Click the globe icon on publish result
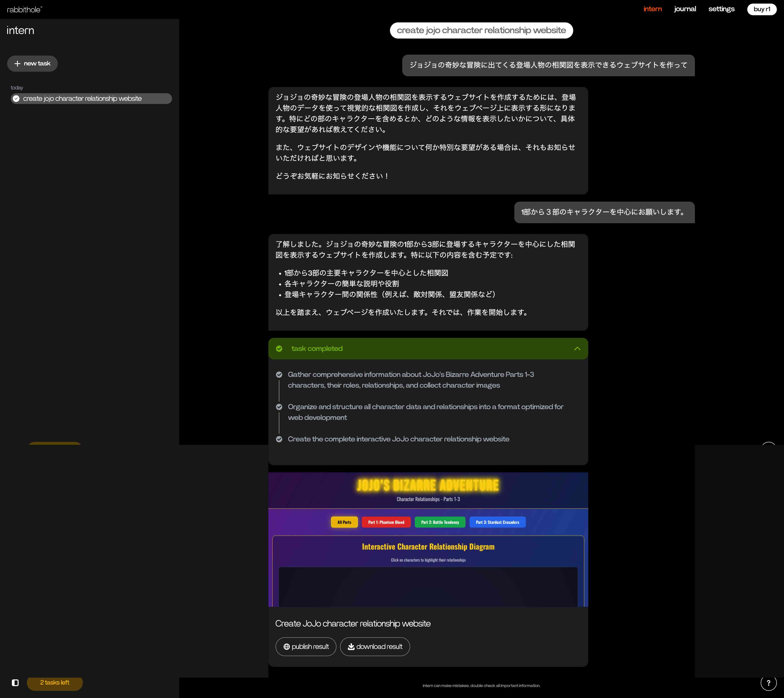This screenshot has width=784, height=698. click(286, 647)
